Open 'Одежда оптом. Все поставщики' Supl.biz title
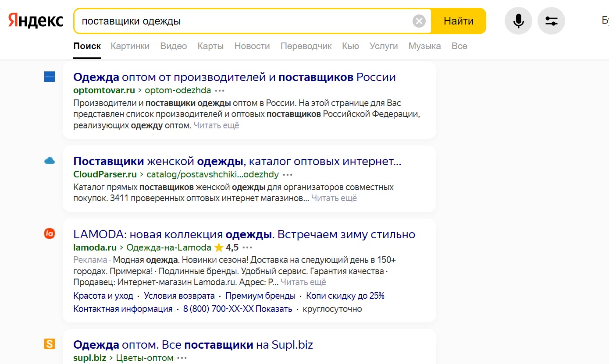The height and width of the screenshot is (364, 609). (x=193, y=344)
